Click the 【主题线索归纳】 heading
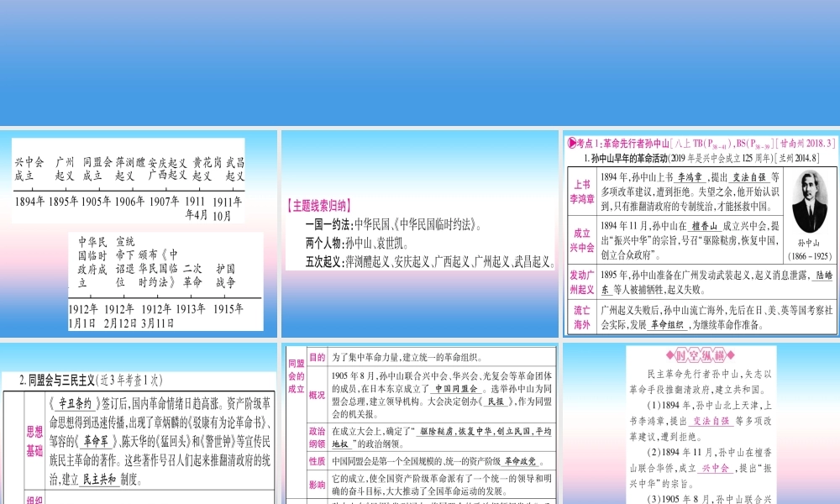 318,206
